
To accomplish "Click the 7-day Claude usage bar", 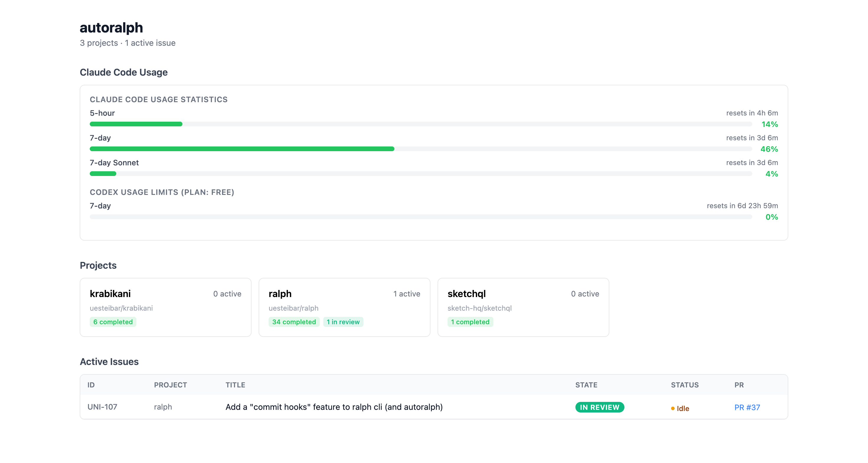I will tap(420, 149).
